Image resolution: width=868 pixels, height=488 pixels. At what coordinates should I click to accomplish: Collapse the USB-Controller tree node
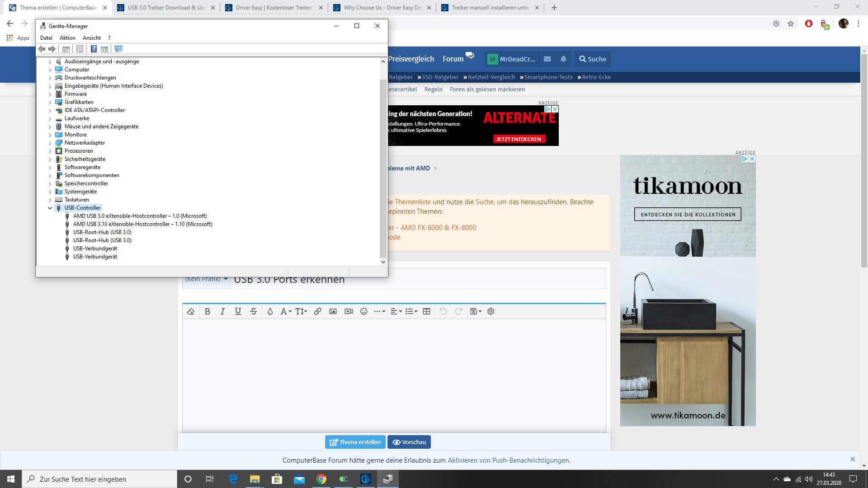[x=50, y=208]
